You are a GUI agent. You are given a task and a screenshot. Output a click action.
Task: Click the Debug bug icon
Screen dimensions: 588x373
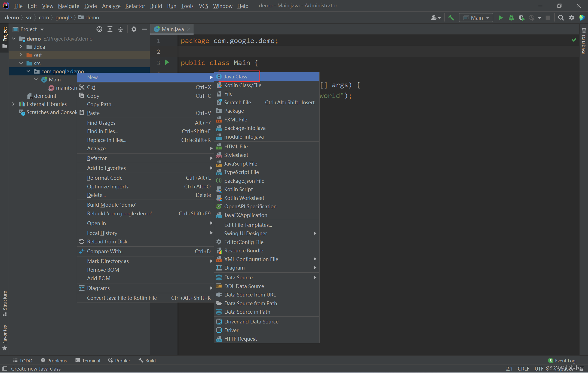pos(511,18)
